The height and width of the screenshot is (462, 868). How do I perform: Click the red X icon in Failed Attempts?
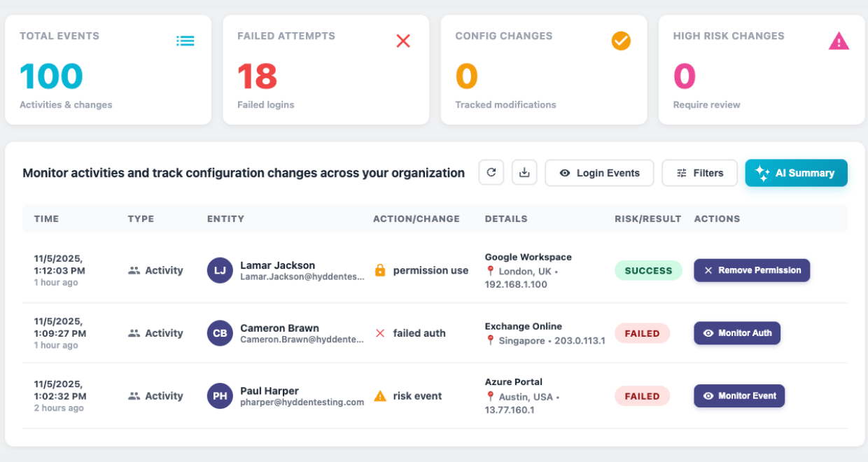point(403,41)
